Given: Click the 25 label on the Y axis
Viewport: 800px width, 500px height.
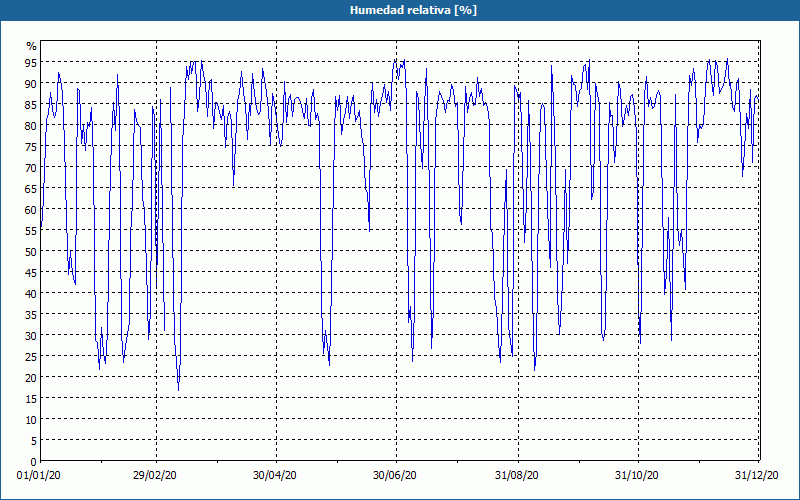Looking at the screenshot, I should coord(31,357).
